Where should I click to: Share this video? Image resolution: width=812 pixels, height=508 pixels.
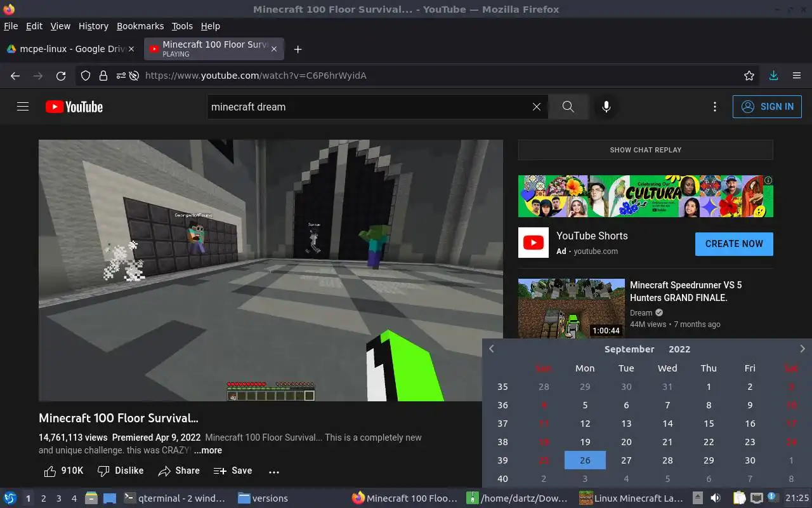(x=179, y=471)
